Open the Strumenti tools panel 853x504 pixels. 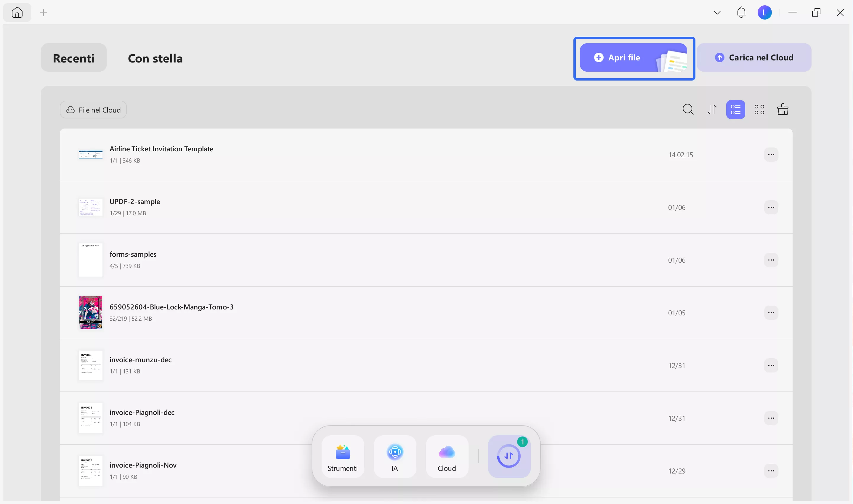tap(342, 456)
